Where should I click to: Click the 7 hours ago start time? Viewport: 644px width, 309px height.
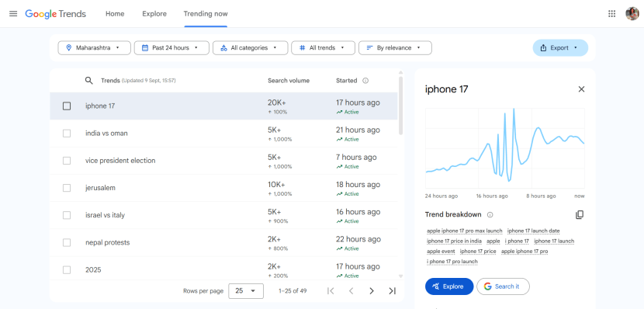[x=356, y=158]
